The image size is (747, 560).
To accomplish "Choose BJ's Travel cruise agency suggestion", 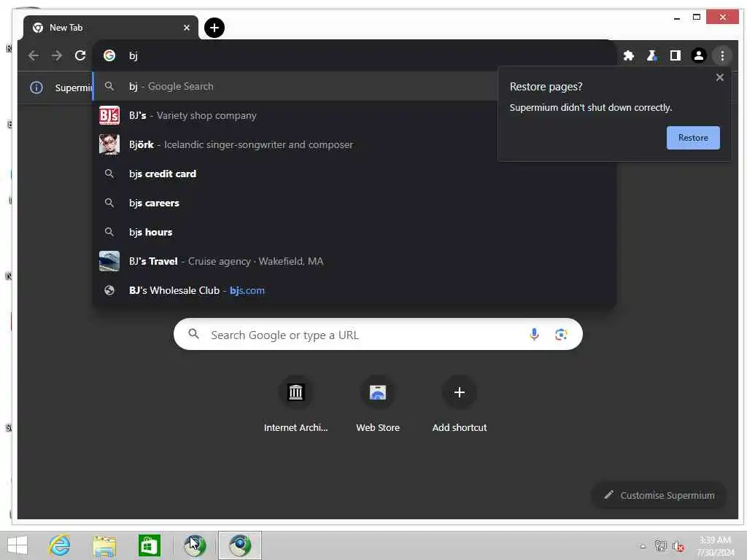I will pyautogui.click(x=354, y=261).
